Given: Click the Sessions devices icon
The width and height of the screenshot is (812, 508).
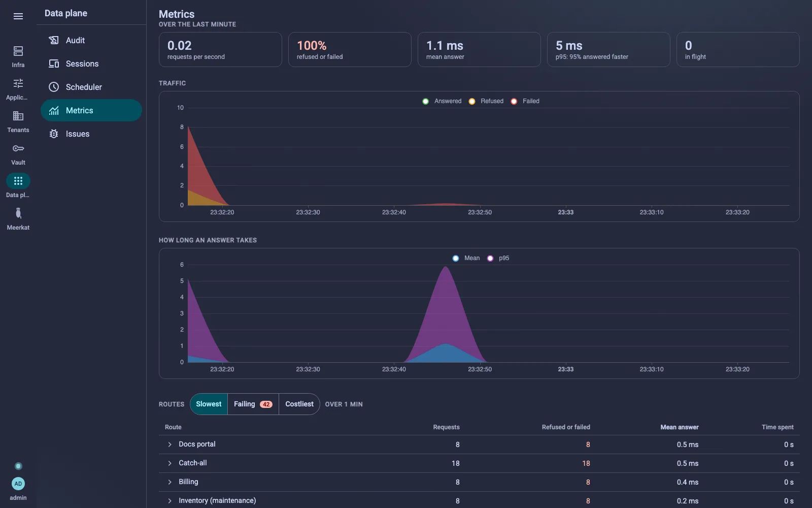Looking at the screenshot, I should point(54,63).
